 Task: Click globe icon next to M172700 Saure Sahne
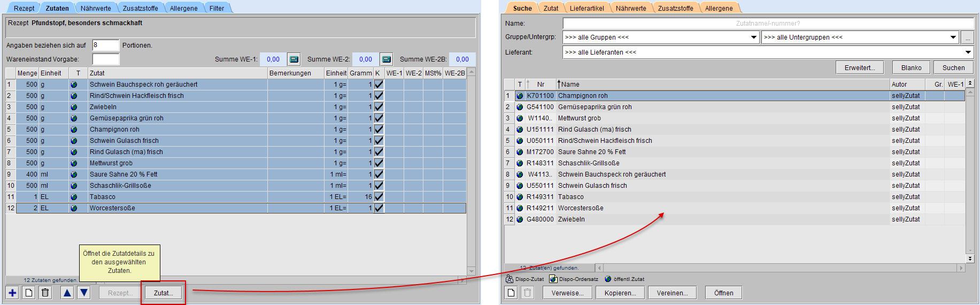point(520,152)
